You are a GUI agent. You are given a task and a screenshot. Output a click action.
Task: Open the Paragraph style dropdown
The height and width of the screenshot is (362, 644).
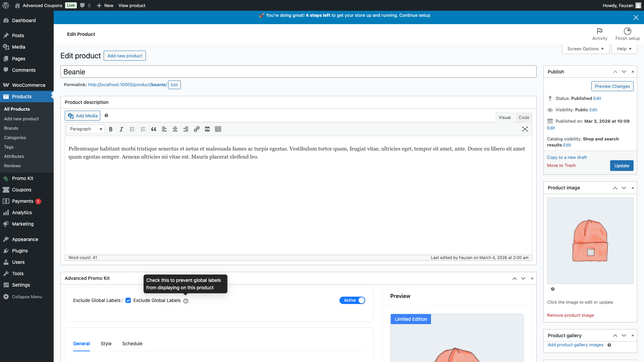pos(85,129)
